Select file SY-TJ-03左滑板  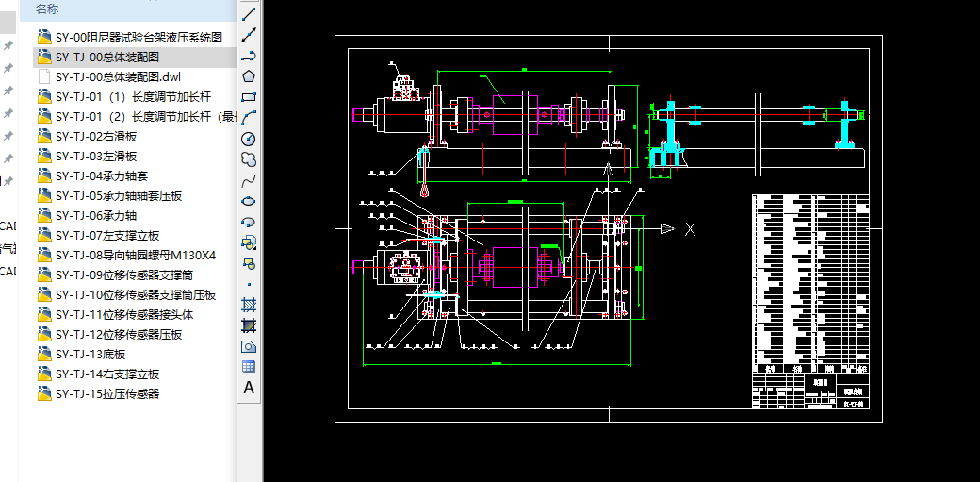point(88,157)
